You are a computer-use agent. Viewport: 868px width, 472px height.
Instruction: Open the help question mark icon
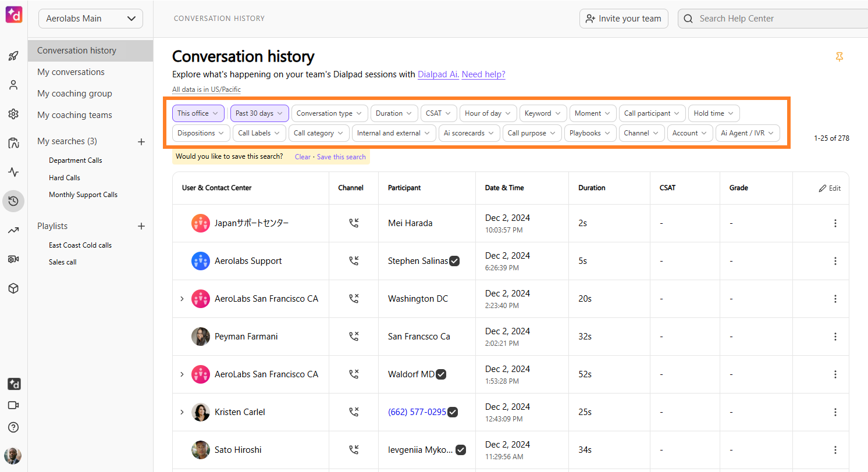click(13, 427)
